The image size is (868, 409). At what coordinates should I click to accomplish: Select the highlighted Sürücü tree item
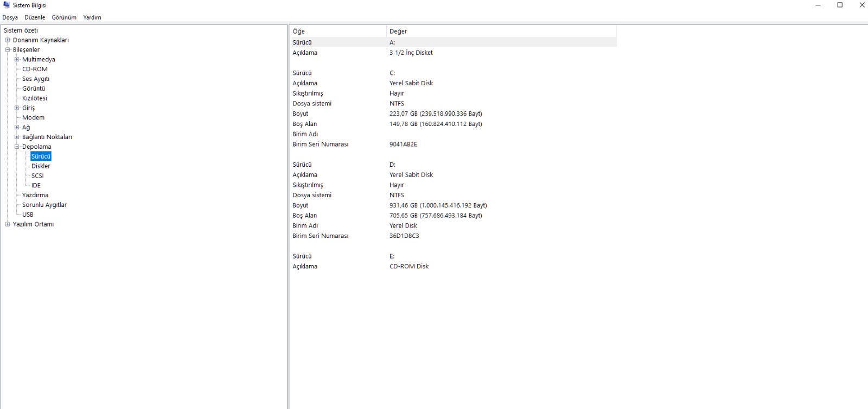coord(41,156)
